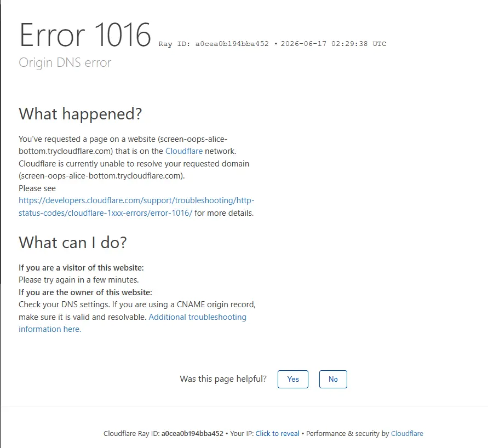Open the Cloudflare link in What happened

[x=184, y=151]
